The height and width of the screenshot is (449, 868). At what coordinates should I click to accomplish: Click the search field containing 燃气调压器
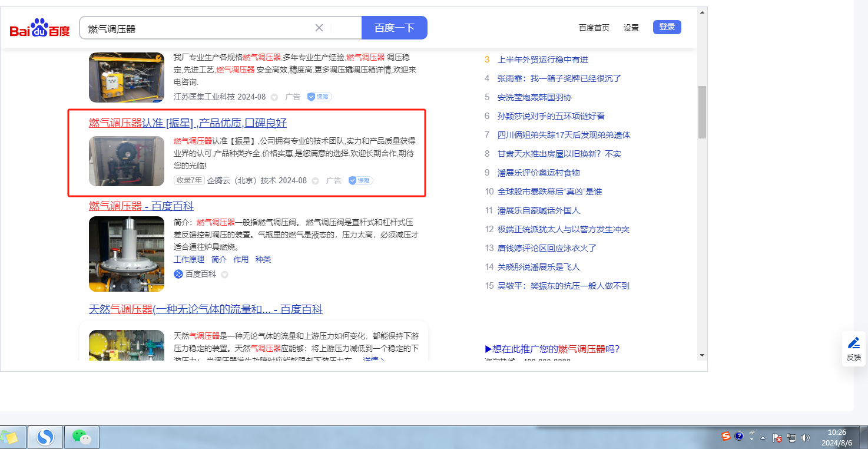[x=197, y=28]
